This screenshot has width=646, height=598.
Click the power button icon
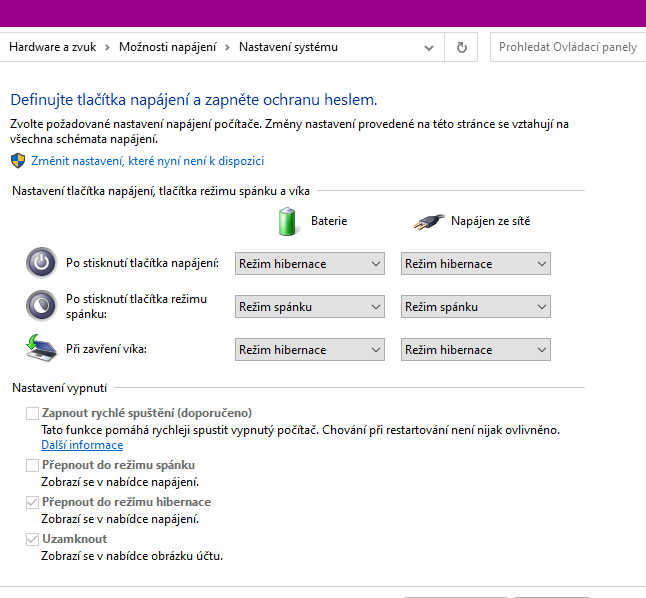(x=40, y=263)
